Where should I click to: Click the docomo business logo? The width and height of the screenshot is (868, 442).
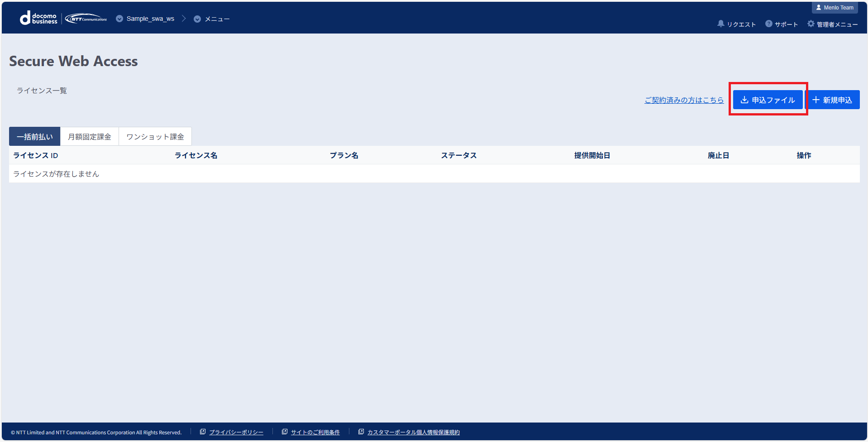coord(38,19)
